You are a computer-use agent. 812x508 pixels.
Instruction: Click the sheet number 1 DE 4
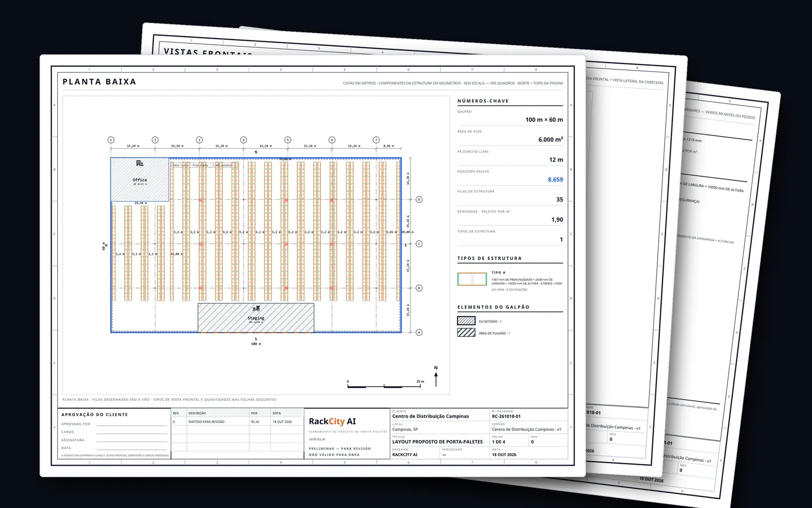pyautogui.click(x=498, y=442)
